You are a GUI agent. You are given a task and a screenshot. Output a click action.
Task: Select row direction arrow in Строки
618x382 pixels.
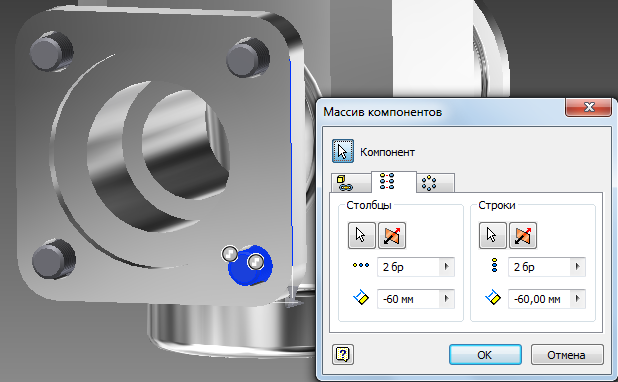pyautogui.click(x=493, y=235)
